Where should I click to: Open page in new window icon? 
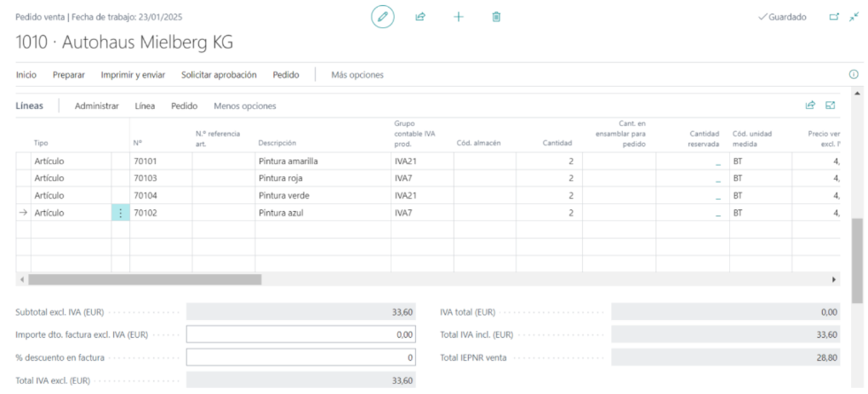point(834,17)
